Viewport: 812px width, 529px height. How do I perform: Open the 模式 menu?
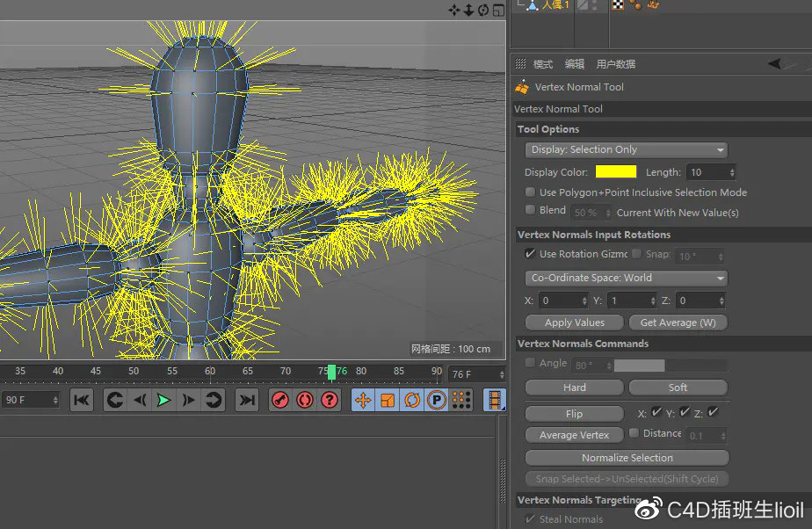coord(540,63)
